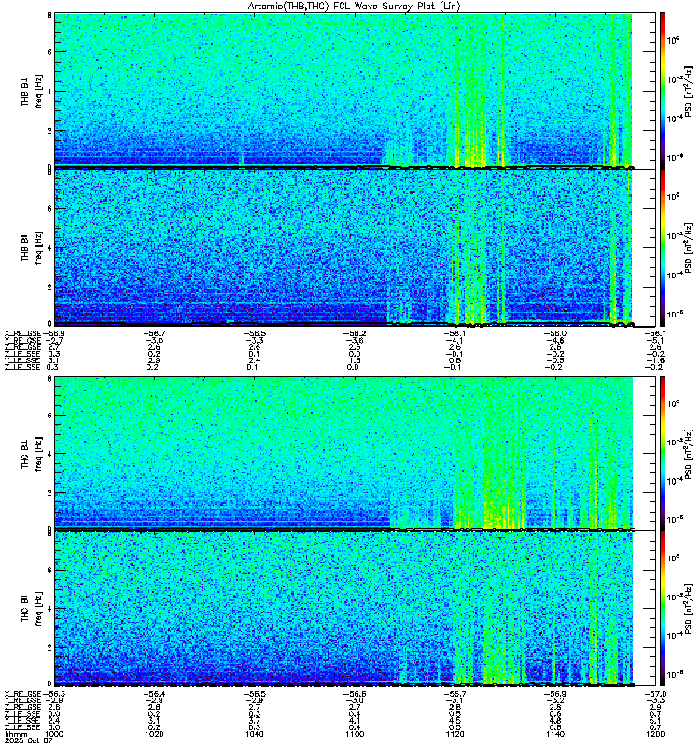Screen dimensions: 700x747
Task: Click the '6' frequency tick of the THB B⊥ panel
Action: coord(49,52)
